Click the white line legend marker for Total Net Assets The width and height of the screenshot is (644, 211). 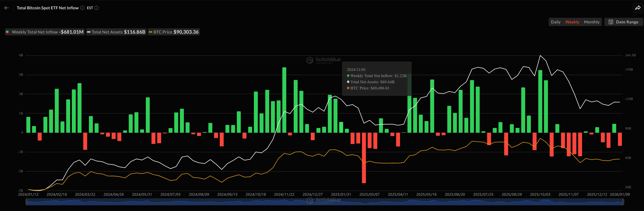click(x=89, y=32)
